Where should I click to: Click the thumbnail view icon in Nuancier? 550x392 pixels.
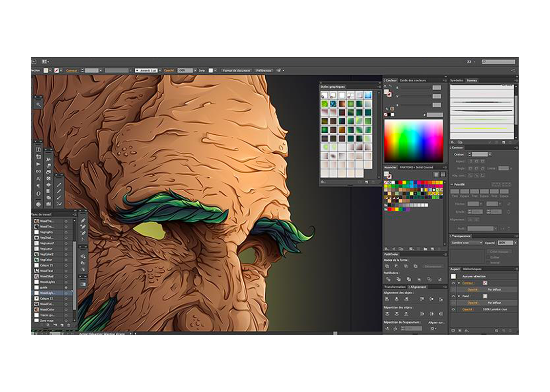[443, 175]
